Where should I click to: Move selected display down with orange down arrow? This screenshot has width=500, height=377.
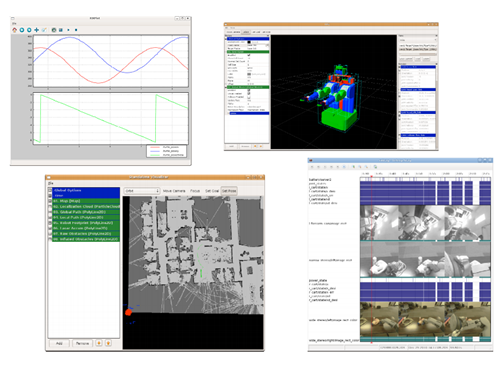pos(108,343)
